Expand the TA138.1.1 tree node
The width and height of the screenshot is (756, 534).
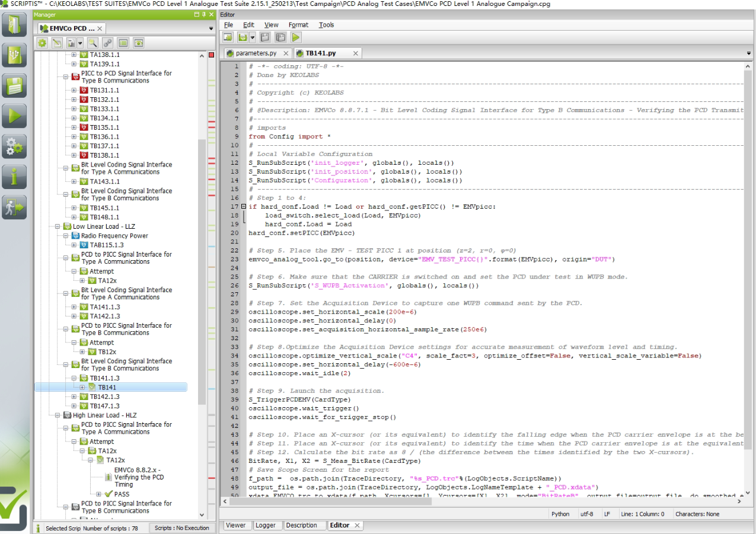(74, 55)
